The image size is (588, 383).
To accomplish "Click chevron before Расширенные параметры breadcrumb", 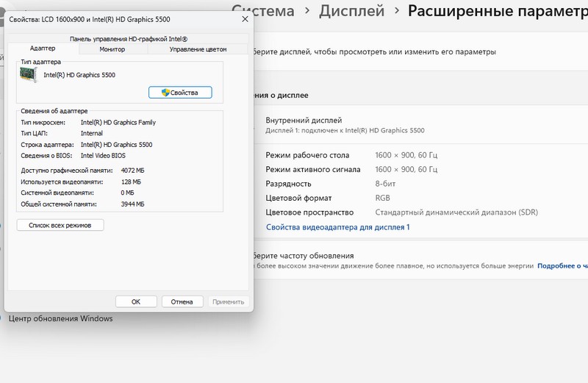I will (x=397, y=11).
